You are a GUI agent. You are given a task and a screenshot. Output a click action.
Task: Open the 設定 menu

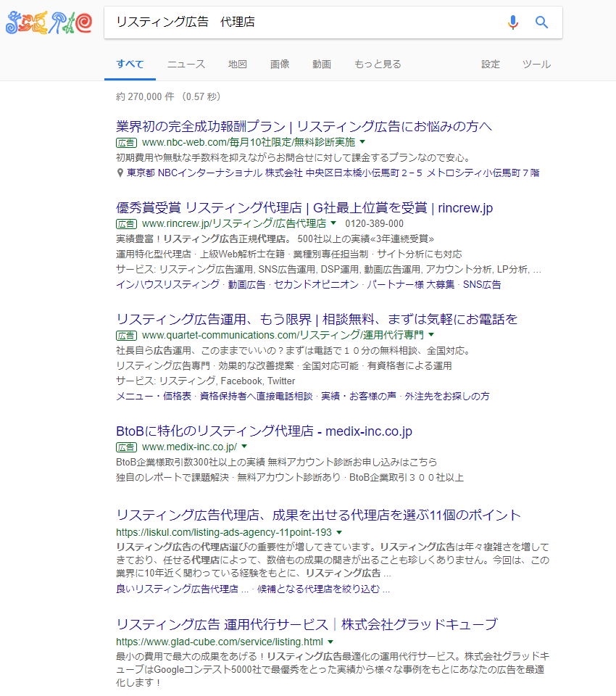click(x=491, y=64)
